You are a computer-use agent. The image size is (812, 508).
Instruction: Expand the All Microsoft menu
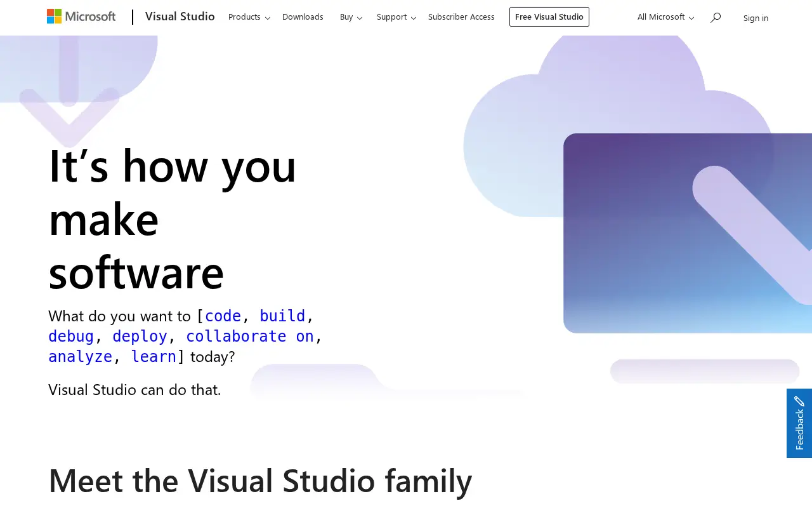pos(665,17)
